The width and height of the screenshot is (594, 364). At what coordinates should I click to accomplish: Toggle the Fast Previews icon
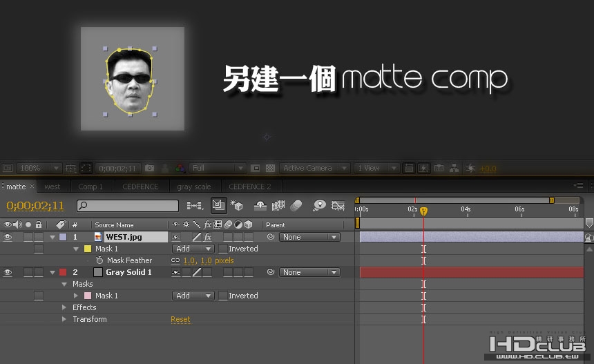pos(423,168)
